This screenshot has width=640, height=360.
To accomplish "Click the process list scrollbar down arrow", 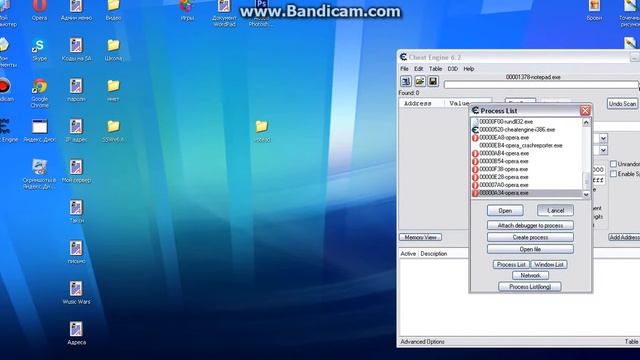I will pyautogui.click(x=586, y=195).
